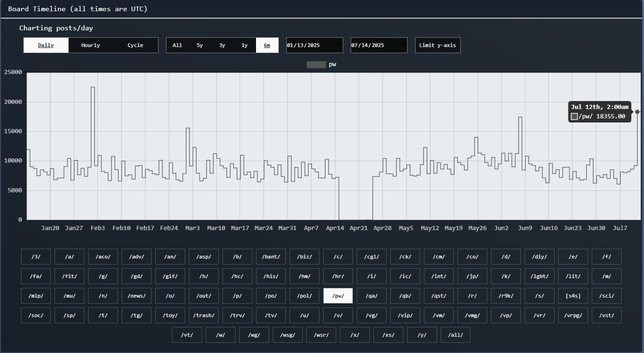The image size is (644, 353).
Task: Select the /aco/ board
Action: point(103,257)
